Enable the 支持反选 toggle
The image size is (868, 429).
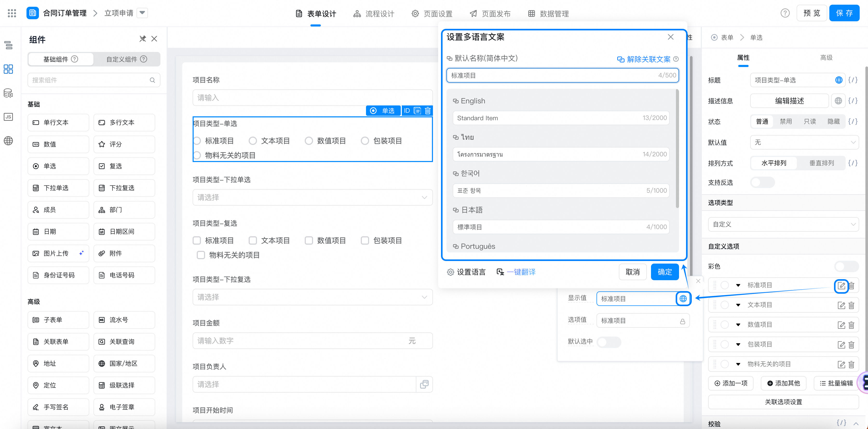point(762,182)
